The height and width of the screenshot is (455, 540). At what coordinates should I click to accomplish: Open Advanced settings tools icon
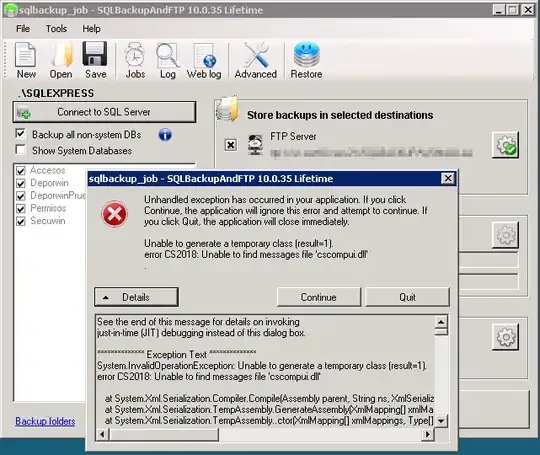[x=256, y=60]
